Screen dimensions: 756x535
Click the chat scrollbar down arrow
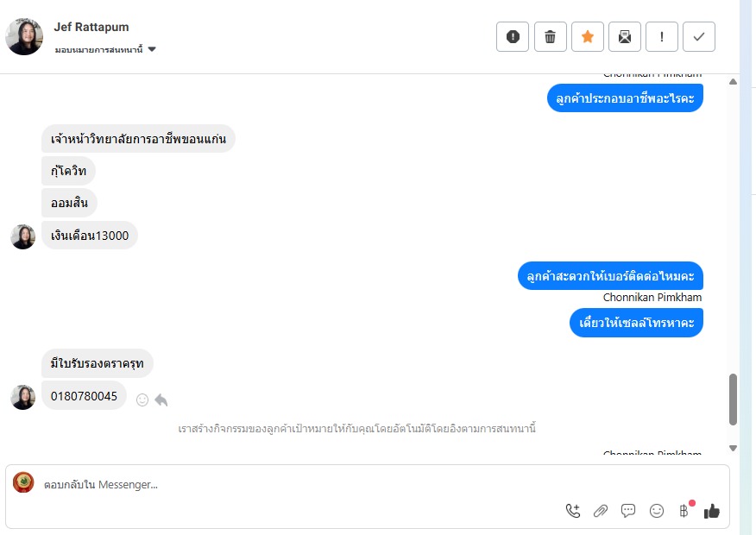[733, 448]
